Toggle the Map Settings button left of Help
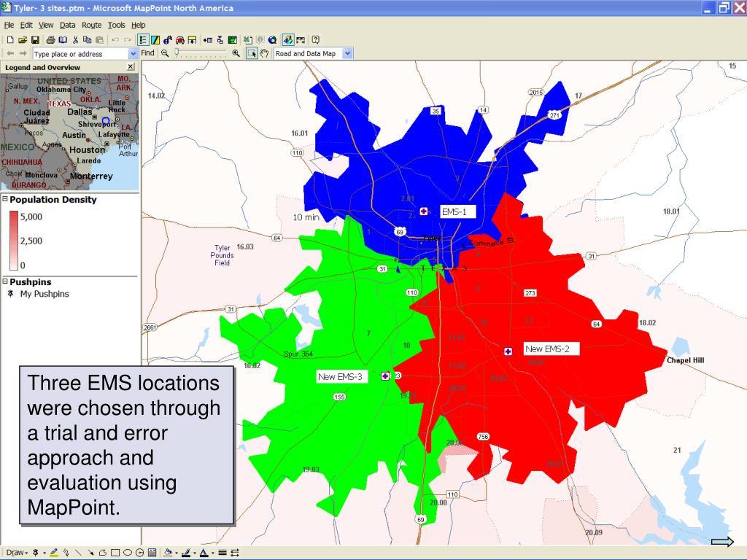The height and width of the screenshot is (560, 747). (x=300, y=40)
